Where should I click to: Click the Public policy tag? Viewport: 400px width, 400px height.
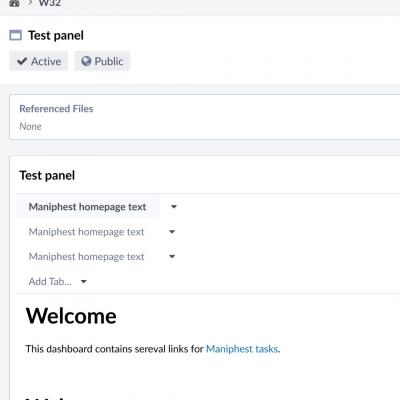click(102, 61)
